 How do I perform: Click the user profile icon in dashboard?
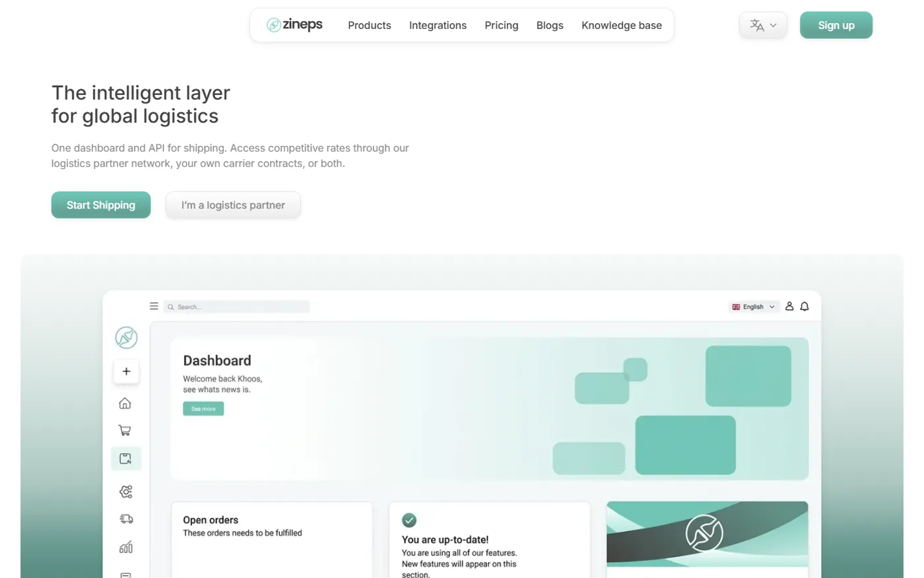pyautogui.click(x=789, y=306)
